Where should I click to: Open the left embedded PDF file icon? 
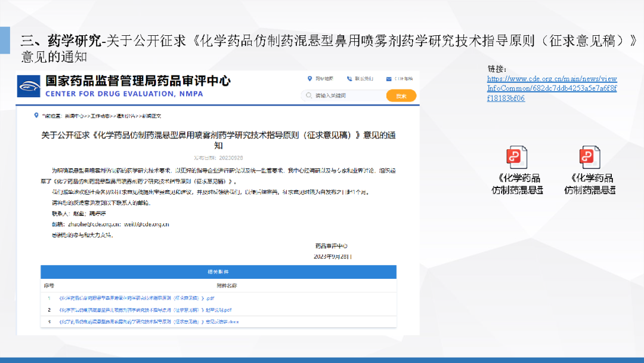tap(516, 158)
